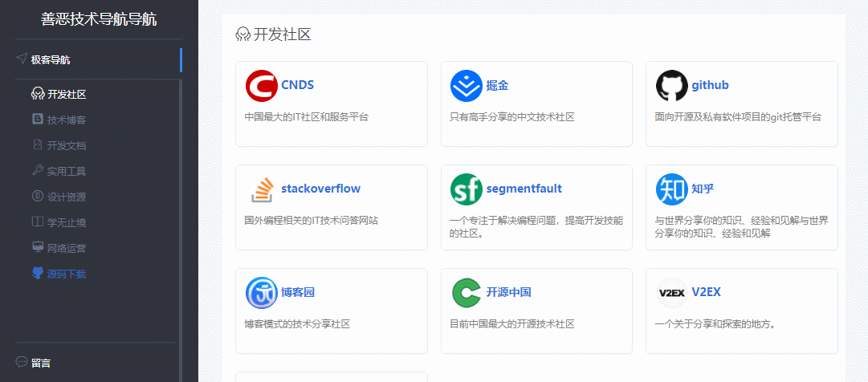Select 开发文档 in the sidebar
Viewport: 868px width, 382px height.
click(x=66, y=146)
